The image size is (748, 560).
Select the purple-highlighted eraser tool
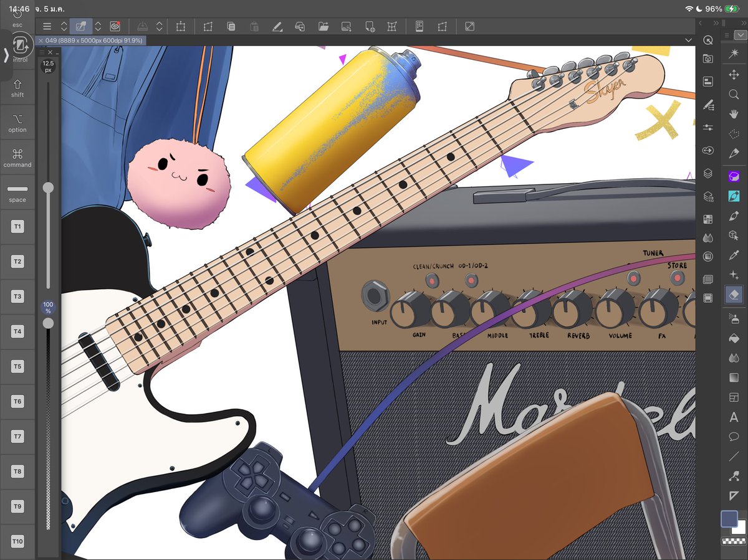[734, 176]
